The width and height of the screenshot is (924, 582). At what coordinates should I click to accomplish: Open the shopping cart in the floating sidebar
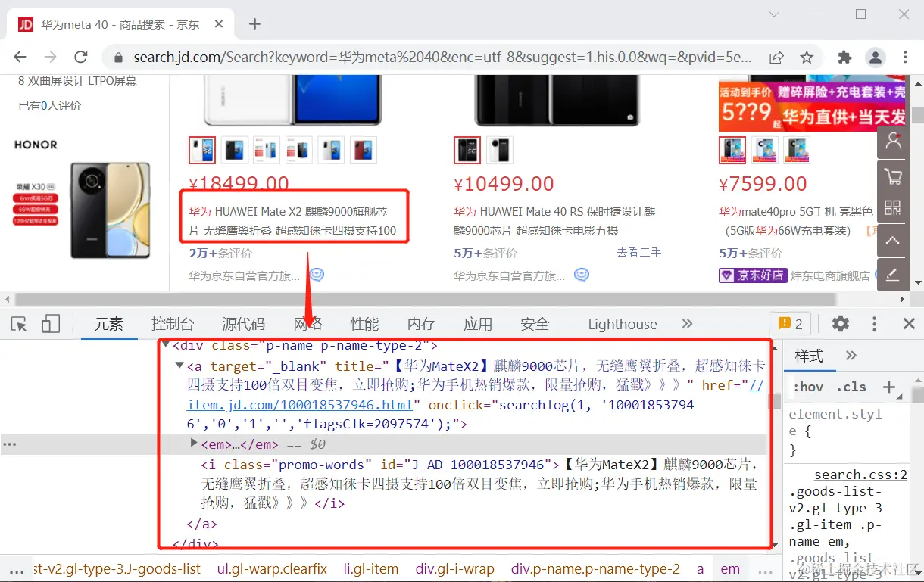point(893,176)
